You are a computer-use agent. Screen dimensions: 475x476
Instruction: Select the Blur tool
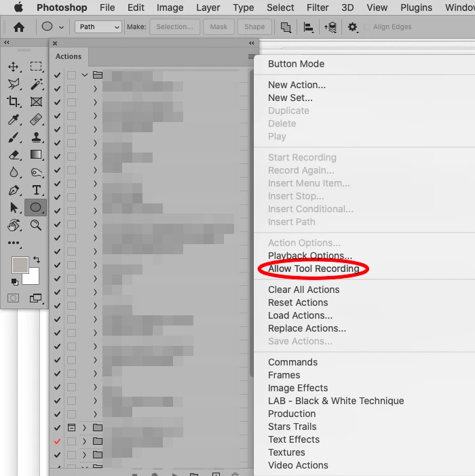pyautogui.click(x=14, y=172)
